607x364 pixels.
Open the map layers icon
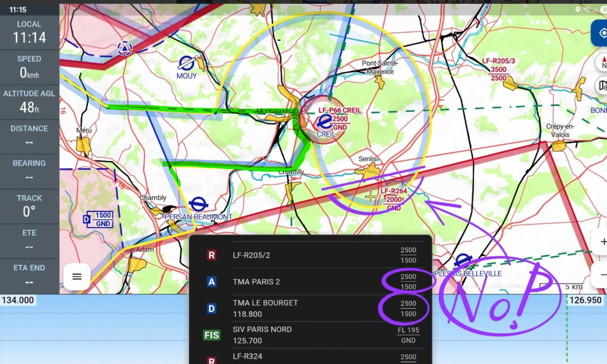point(602,85)
